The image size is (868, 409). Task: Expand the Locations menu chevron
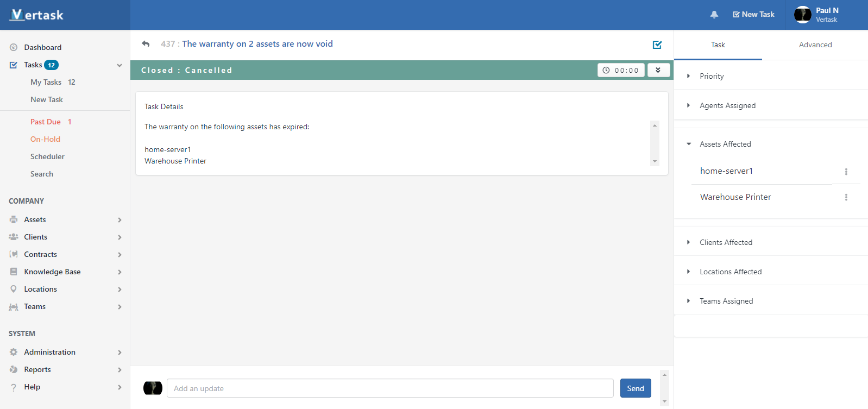(119, 290)
